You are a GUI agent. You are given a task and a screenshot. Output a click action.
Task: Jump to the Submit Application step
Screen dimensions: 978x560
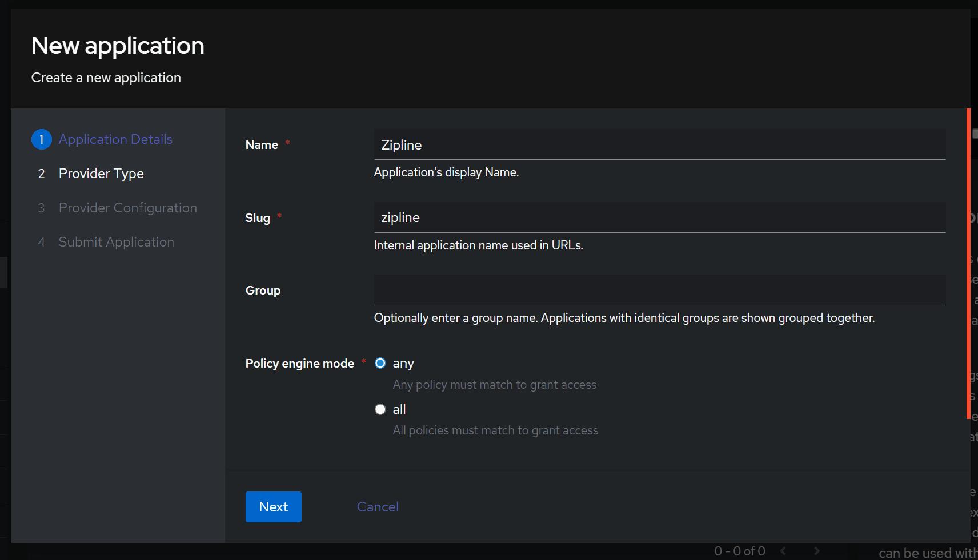(116, 242)
